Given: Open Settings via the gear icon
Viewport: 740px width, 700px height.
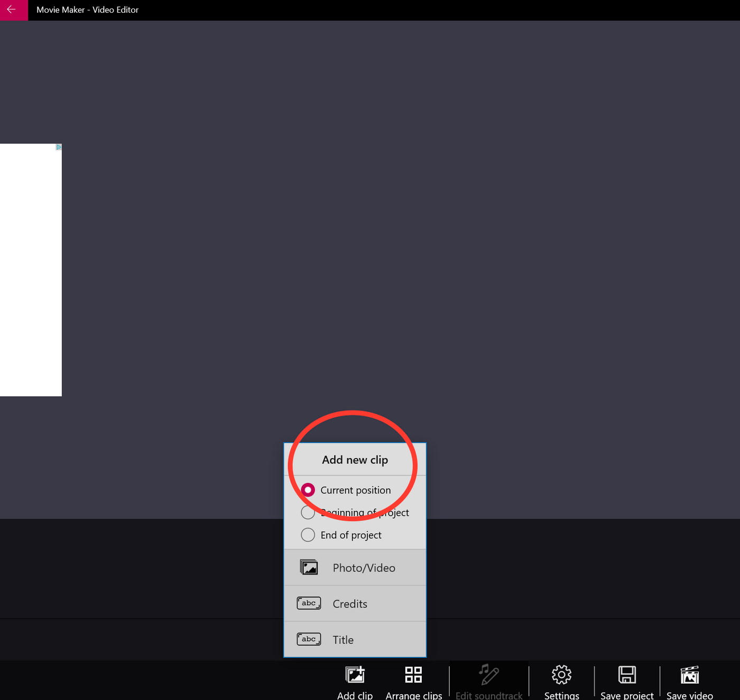Looking at the screenshot, I should [x=561, y=675].
